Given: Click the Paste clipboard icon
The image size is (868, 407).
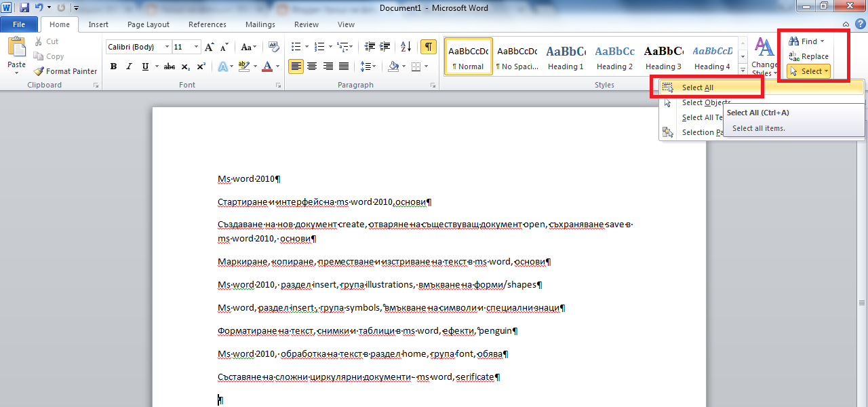Looking at the screenshot, I should click(x=17, y=47).
